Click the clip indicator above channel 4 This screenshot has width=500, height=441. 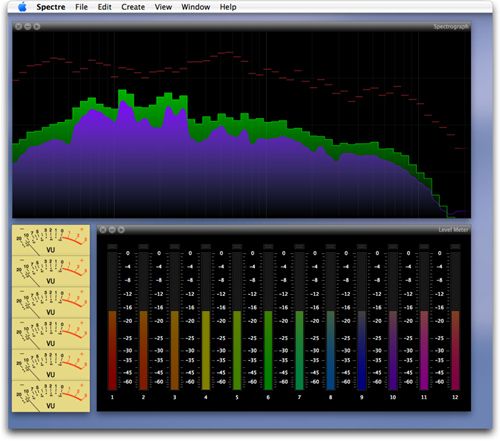point(206,247)
